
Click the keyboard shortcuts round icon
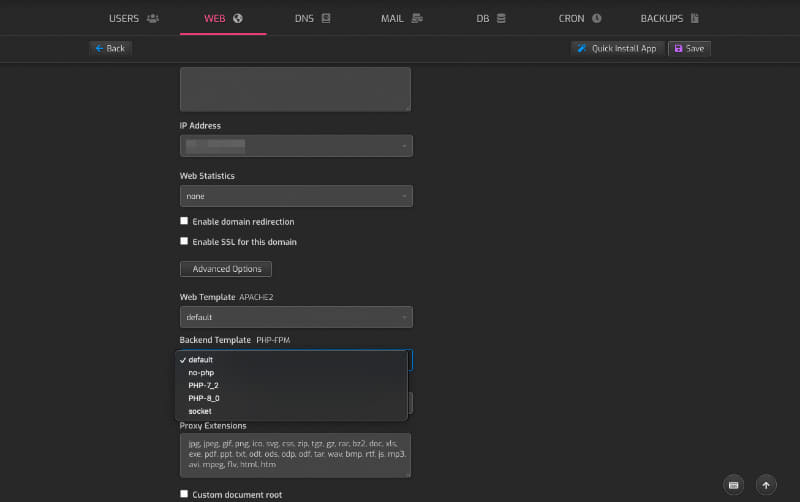[x=734, y=485]
